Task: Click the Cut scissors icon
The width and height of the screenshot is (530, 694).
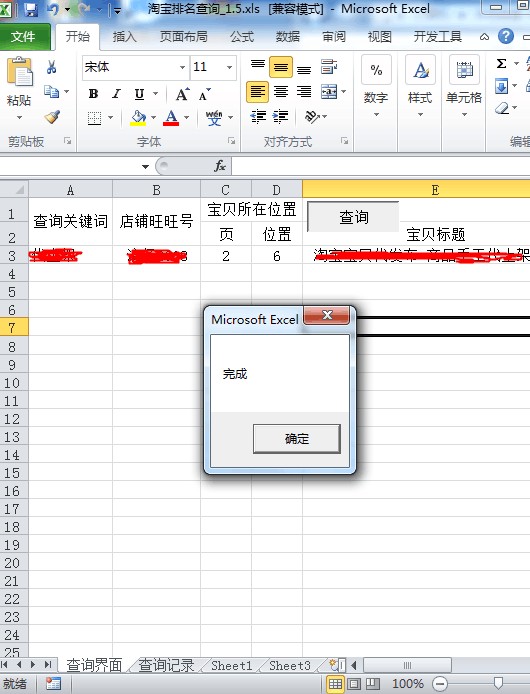Action: pos(51,67)
